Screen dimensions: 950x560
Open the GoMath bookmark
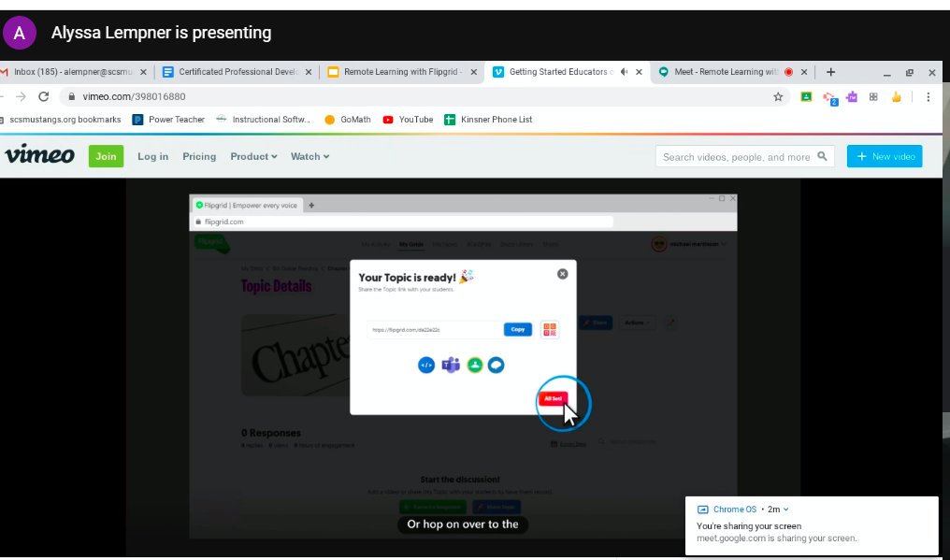348,120
